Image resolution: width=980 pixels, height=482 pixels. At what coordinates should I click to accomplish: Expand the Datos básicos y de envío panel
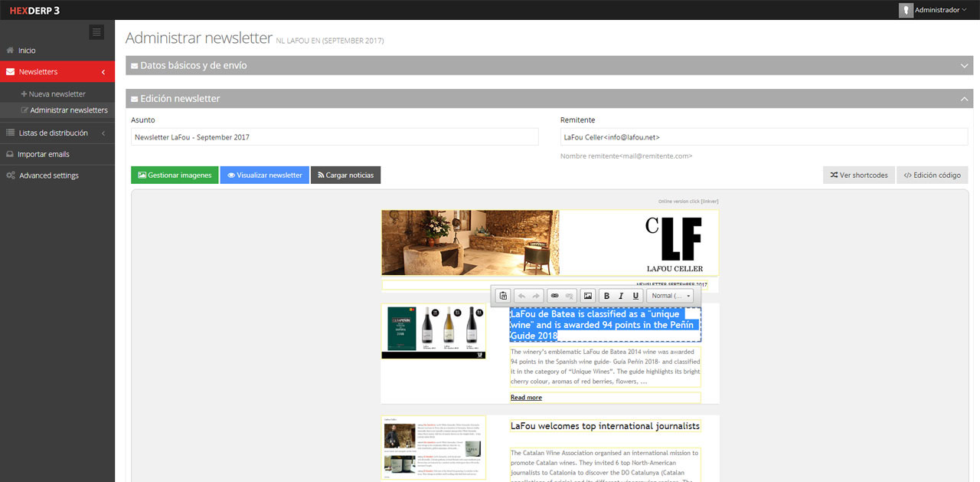[549, 66]
